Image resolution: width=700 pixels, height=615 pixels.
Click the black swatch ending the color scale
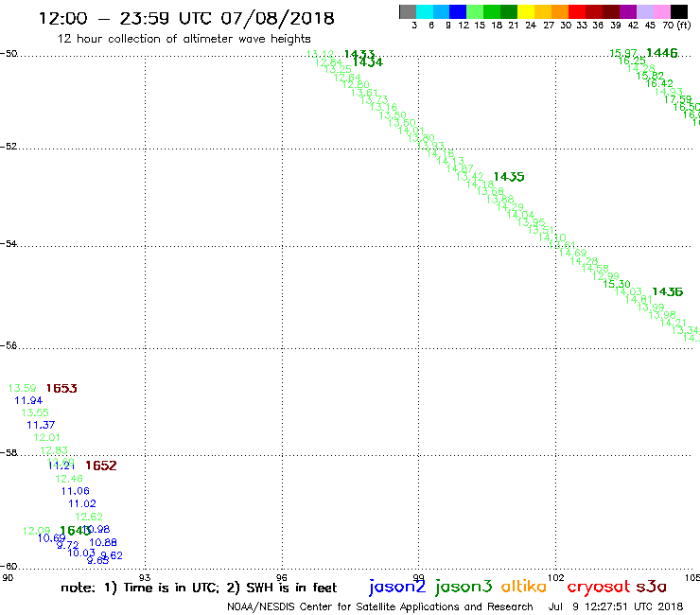coord(678,11)
